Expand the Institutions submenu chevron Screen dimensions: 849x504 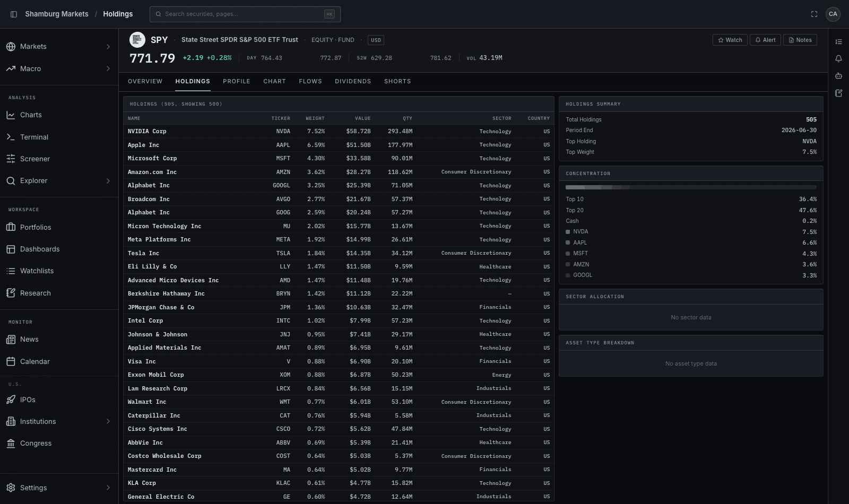click(108, 421)
